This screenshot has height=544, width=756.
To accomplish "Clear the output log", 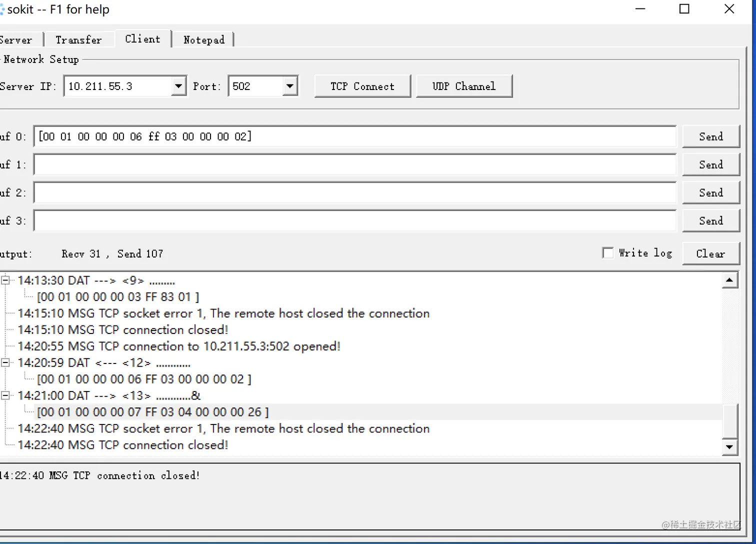I will [710, 253].
